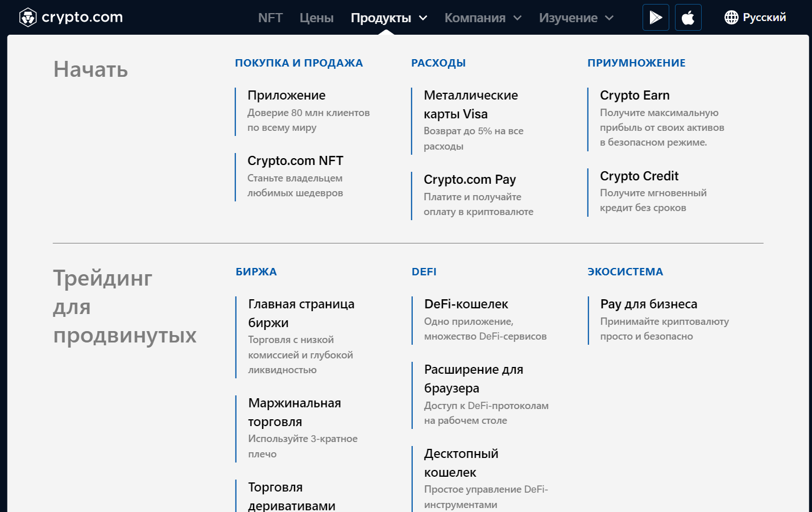Open Crypto Credit link
This screenshot has width=812, height=512.
pos(639,176)
